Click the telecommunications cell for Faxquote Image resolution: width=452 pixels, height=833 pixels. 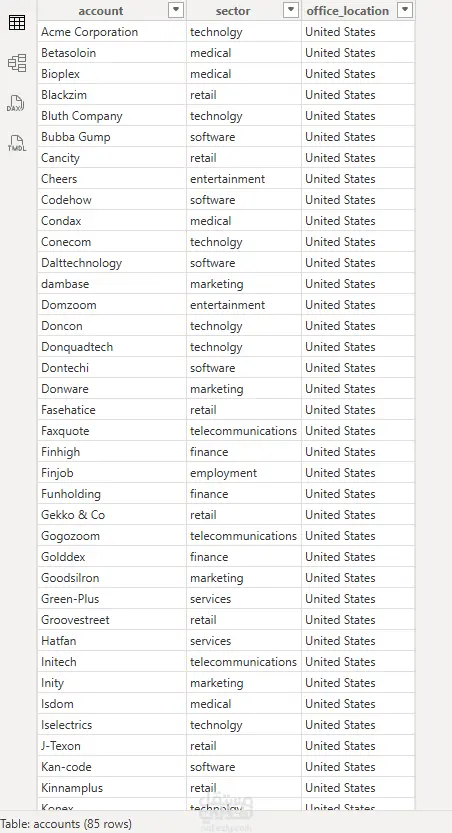click(x=244, y=431)
